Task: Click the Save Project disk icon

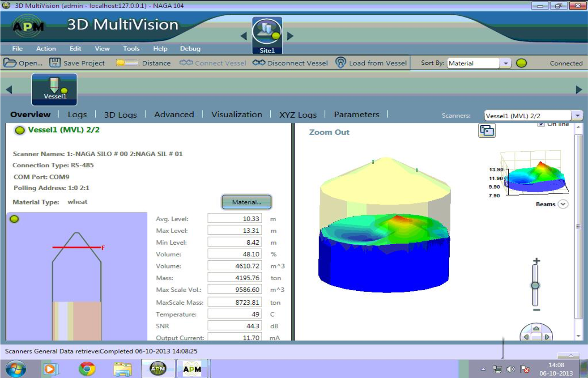Action: tap(55, 63)
